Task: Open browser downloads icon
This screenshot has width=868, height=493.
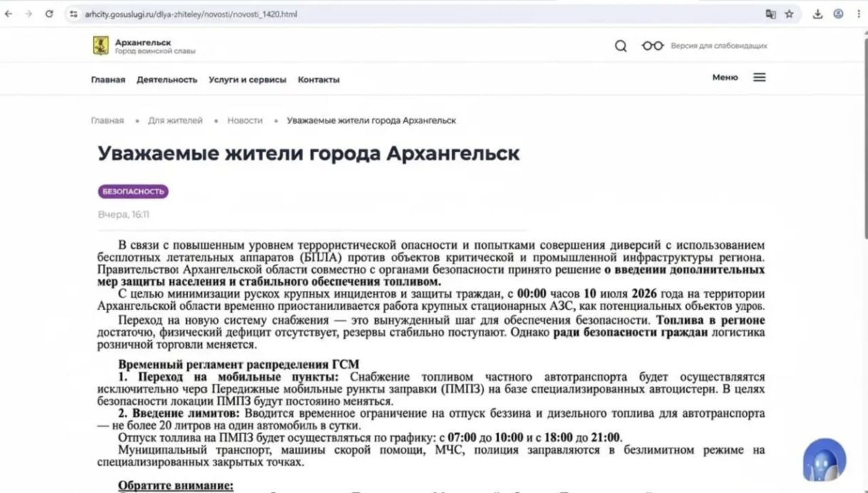Action: coord(818,14)
